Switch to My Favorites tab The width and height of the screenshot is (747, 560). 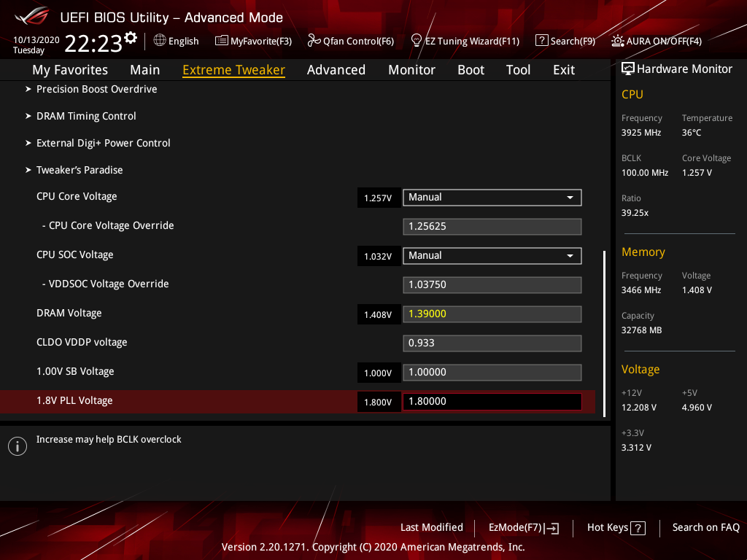point(70,70)
